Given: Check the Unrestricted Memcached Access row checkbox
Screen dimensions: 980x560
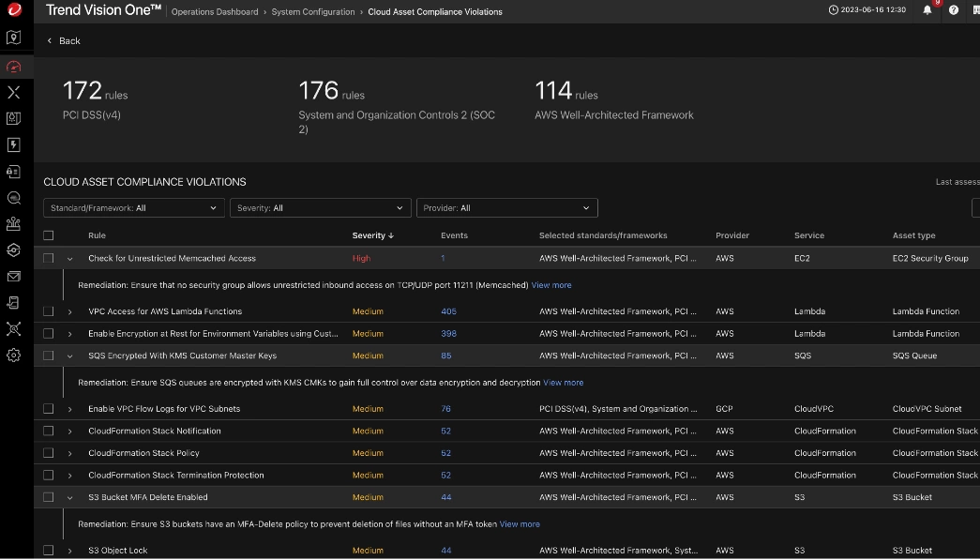Looking at the screenshot, I should click(48, 258).
